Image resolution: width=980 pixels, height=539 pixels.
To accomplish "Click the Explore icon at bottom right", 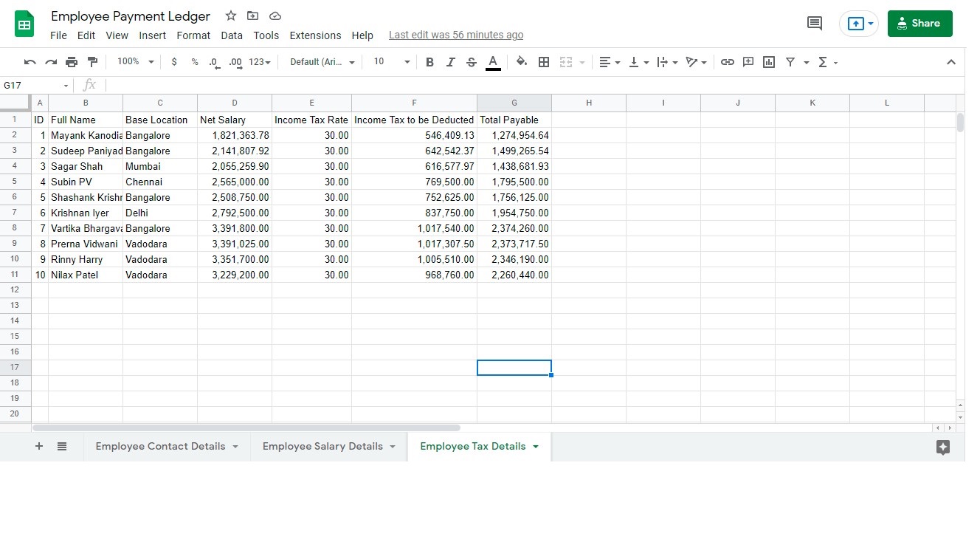I will point(942,447).
